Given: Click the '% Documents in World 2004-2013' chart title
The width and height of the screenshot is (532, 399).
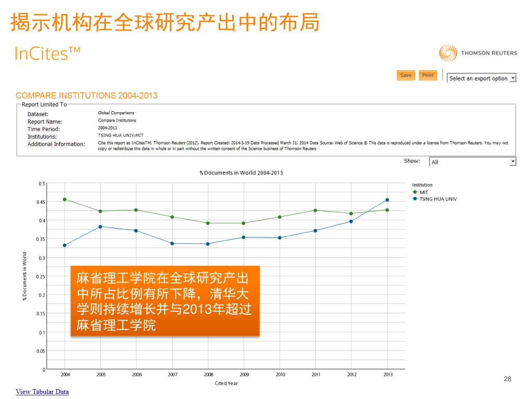Looking at the screenshot, I should click(241, 172).
